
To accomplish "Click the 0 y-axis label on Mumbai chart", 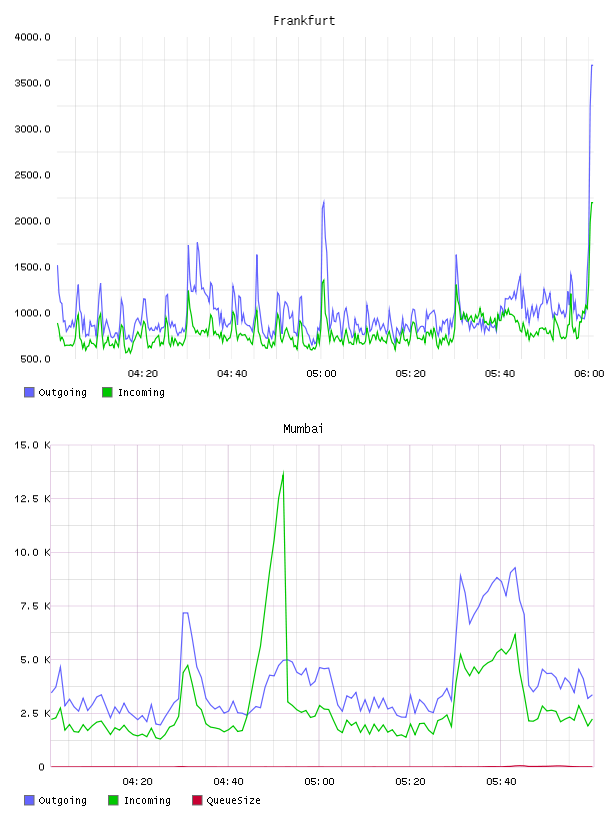I will (41, 767).
